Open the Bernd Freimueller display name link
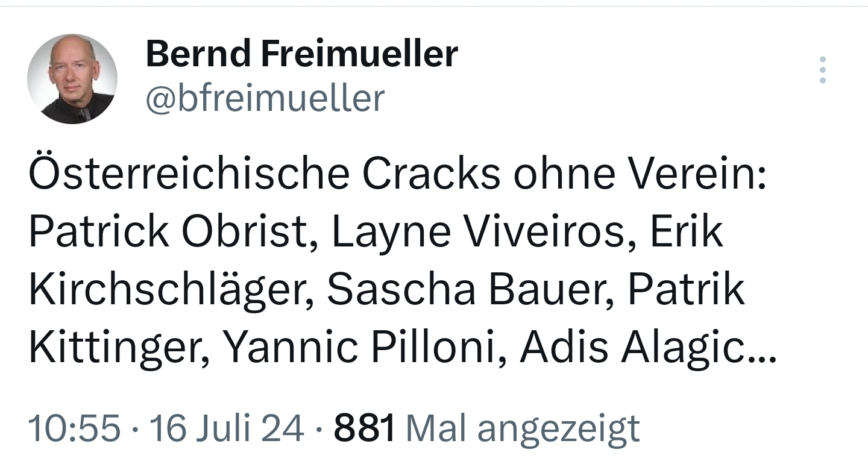868x470 pixels. [301, 54]
